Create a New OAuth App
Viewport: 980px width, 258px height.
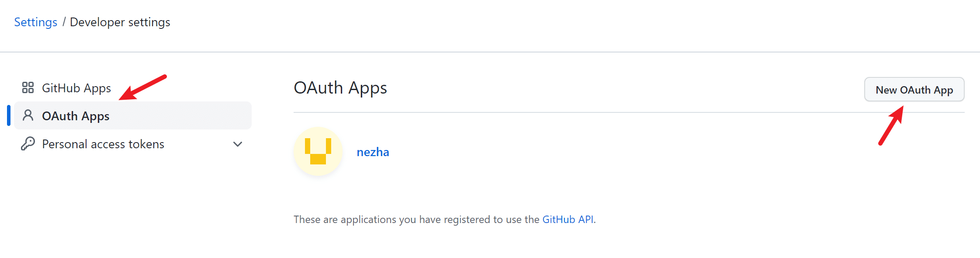[x=914, y=90]
